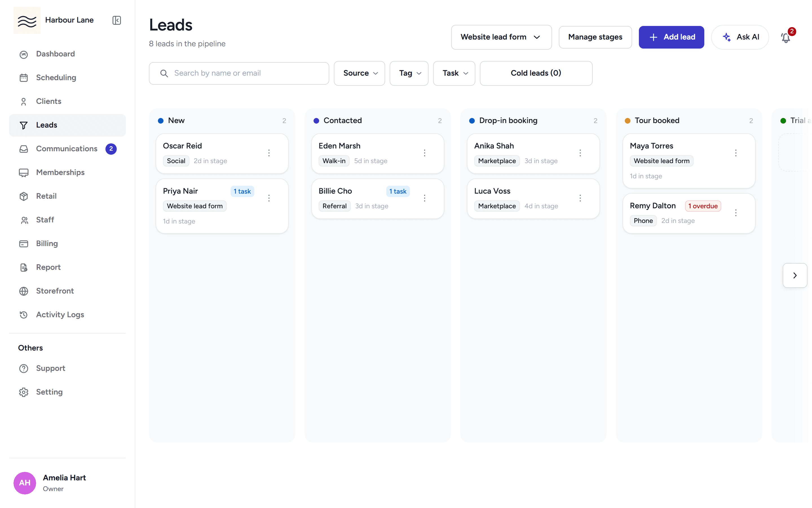Open the Tag filter dropdown
The height and width of the screenshot is (508, 812).
coord(409,73)
